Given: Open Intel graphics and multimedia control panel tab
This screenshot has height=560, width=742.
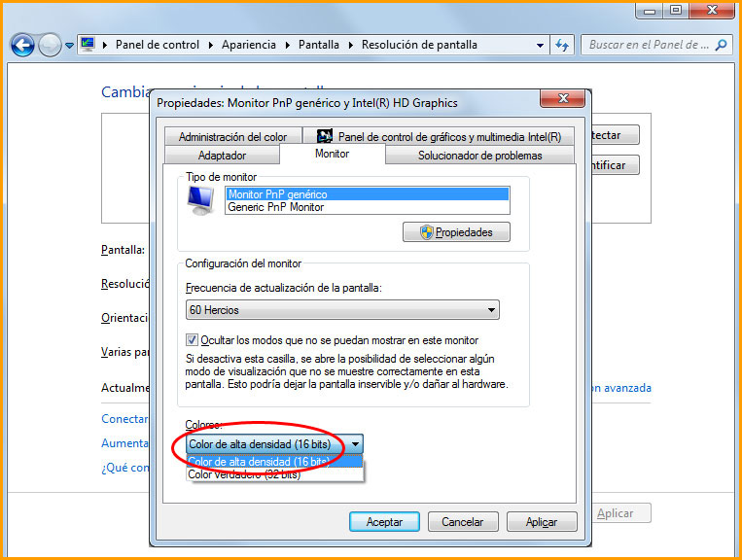Looking at the screenshot, I should [x=439, y=136].
